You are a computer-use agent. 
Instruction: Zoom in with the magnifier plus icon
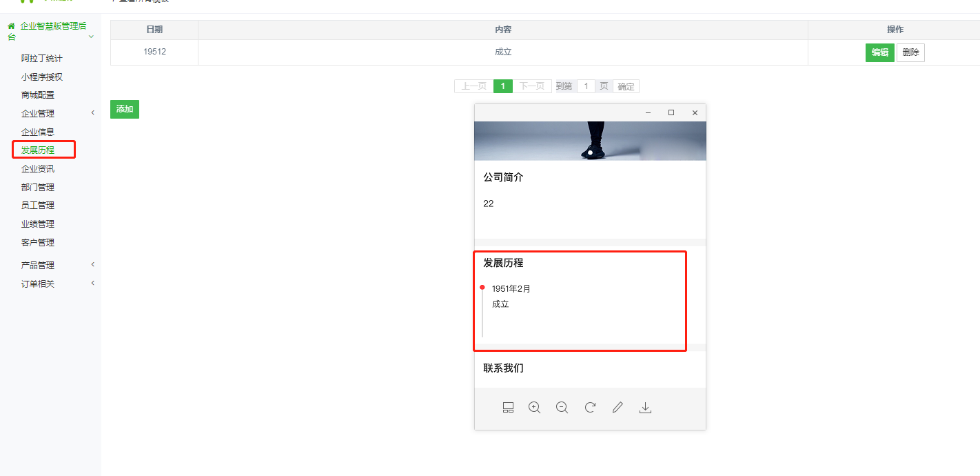click(x=534, y=408)
